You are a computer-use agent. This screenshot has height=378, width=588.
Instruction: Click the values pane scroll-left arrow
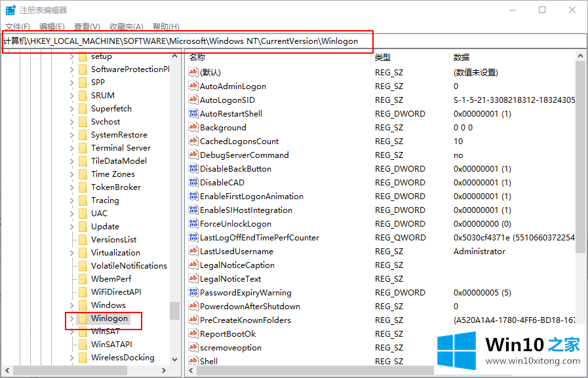191,371
